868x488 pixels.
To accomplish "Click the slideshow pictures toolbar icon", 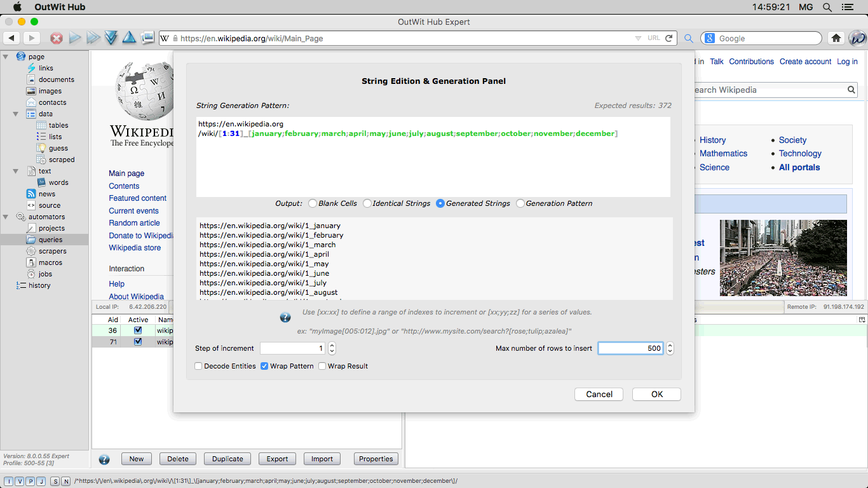I will pyautogui.click(x=147, y=38).
